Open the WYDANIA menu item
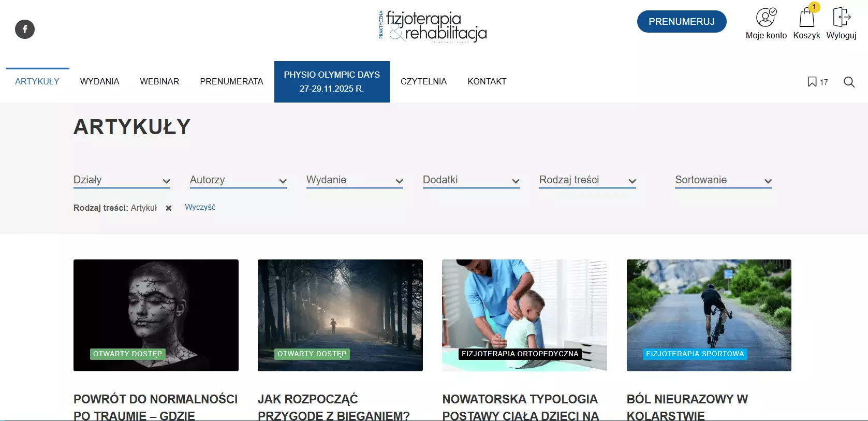Screen dimensions: 868x421 (100, 81)
